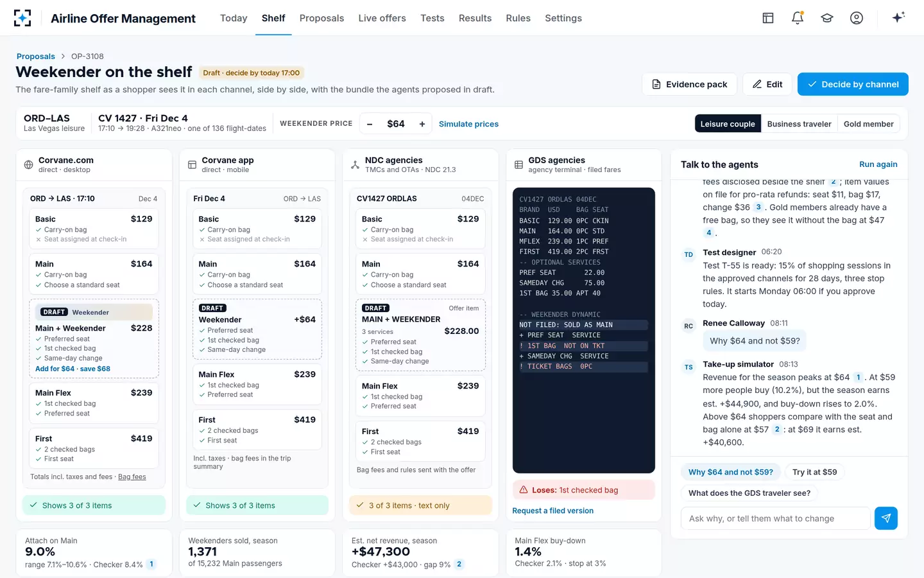Switch to the Business traveler persona
924x578 pixels.
799,124
